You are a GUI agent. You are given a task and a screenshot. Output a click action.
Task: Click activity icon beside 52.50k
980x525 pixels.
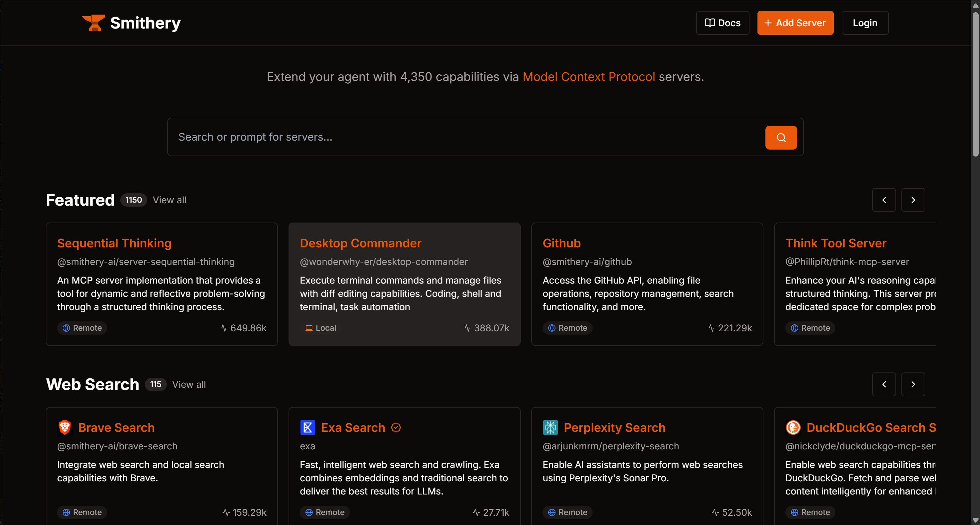[x=715, y=512]
